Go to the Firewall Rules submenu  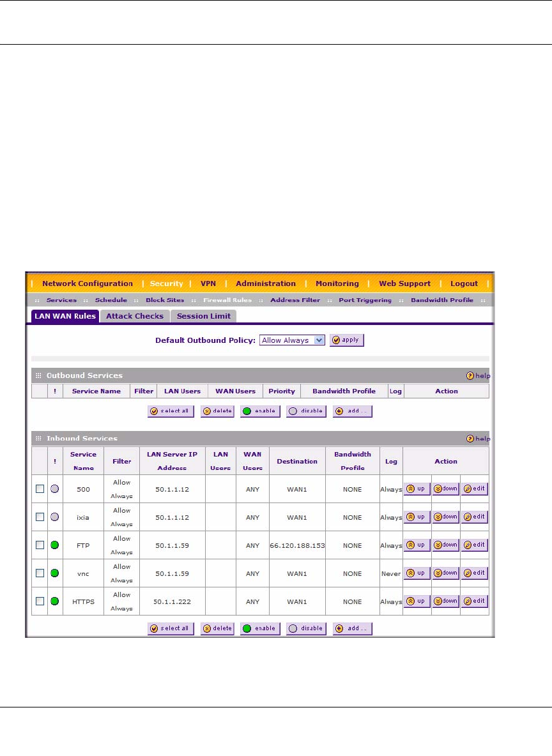227,300
